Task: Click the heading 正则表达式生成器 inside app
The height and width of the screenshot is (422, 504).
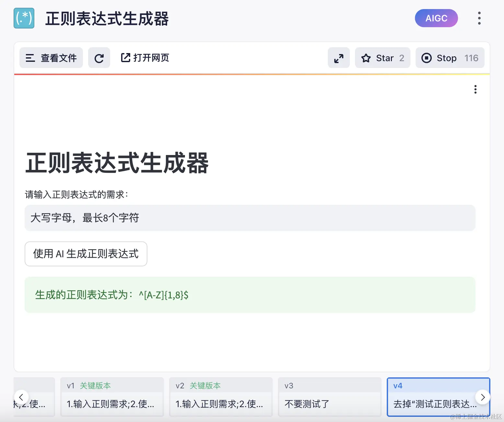Action: [x=117, y=163]
